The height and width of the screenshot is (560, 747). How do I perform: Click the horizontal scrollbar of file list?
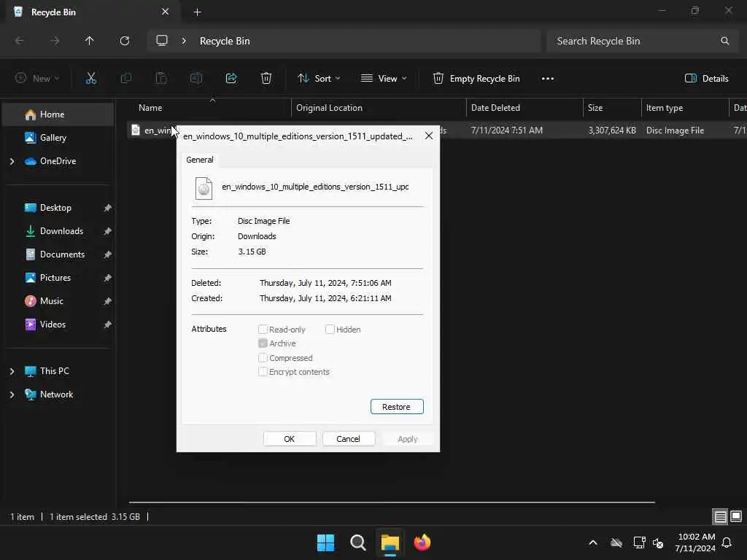click(392, 502)
